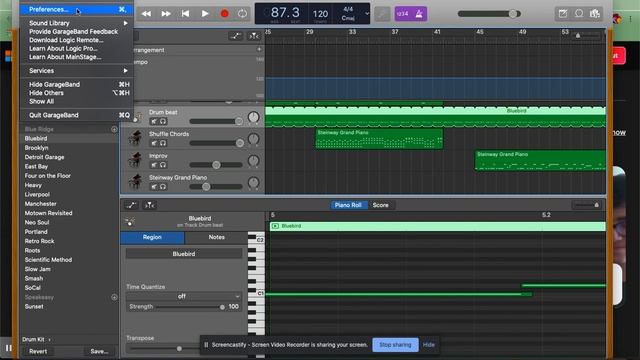
Task: Click the Shuffle Chords piano track icon
Action: 135,138
